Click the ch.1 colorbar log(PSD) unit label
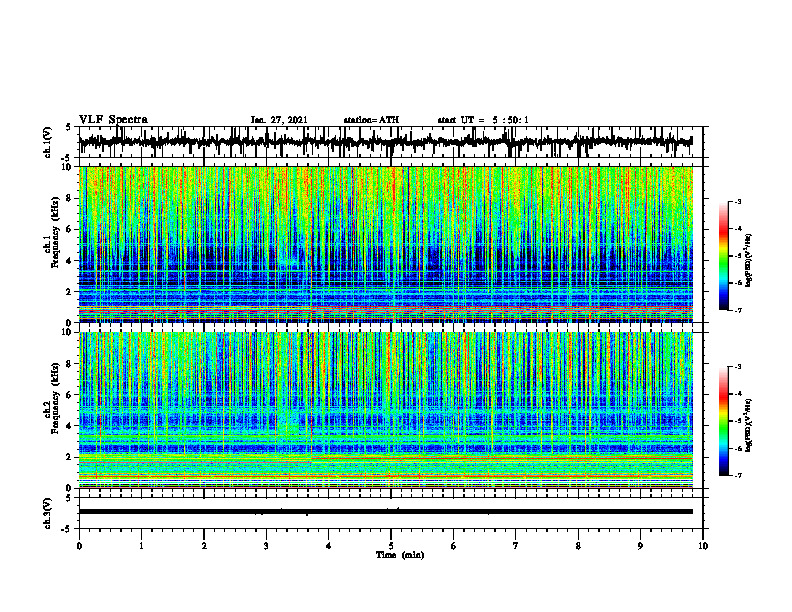This screenshot has width=792, height=612. pyautogui.click(x=749, y=261)
